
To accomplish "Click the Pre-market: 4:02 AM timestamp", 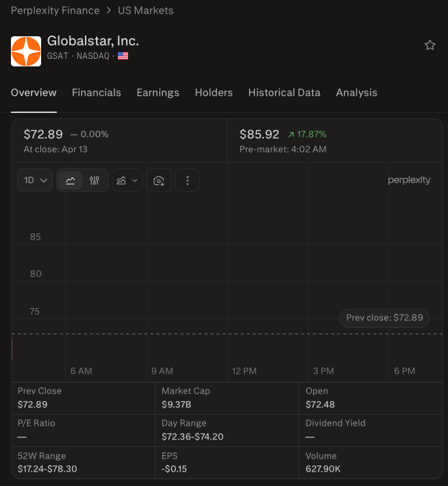I will tap(283, 149).
